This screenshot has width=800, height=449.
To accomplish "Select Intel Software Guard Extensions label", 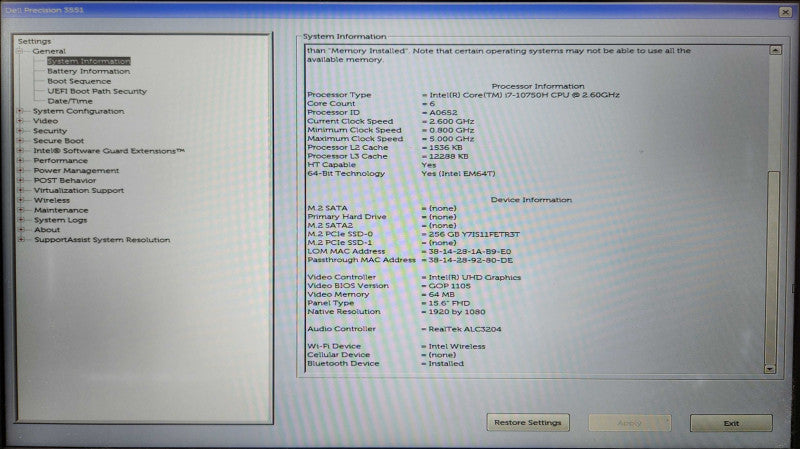I will coord(109,151).
